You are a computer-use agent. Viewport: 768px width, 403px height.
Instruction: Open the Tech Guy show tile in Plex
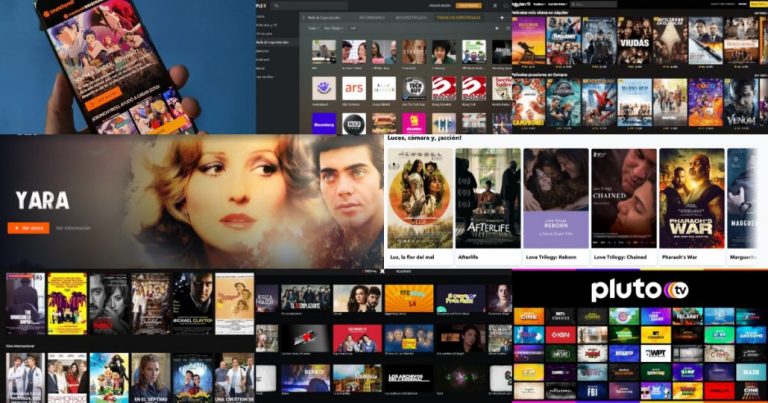(x=414, y=89)
